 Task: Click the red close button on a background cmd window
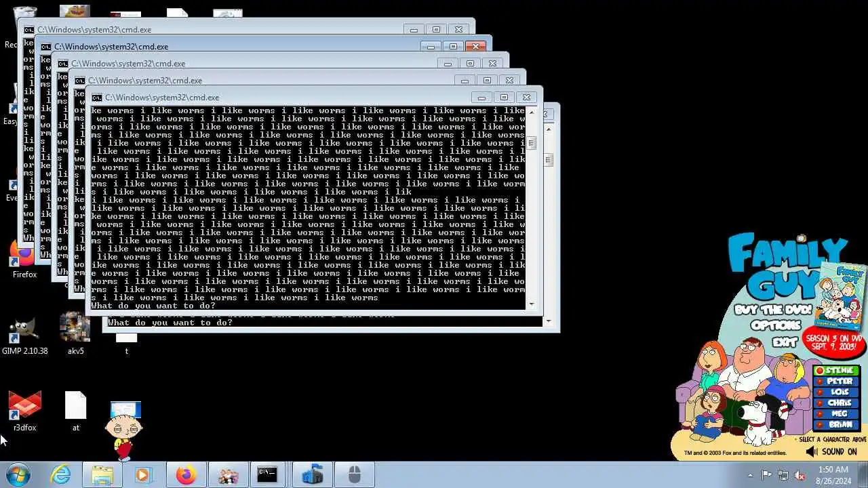(x=475, y=47)
